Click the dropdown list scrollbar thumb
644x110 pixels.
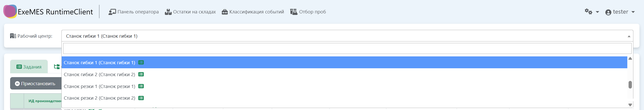[630, 85]
